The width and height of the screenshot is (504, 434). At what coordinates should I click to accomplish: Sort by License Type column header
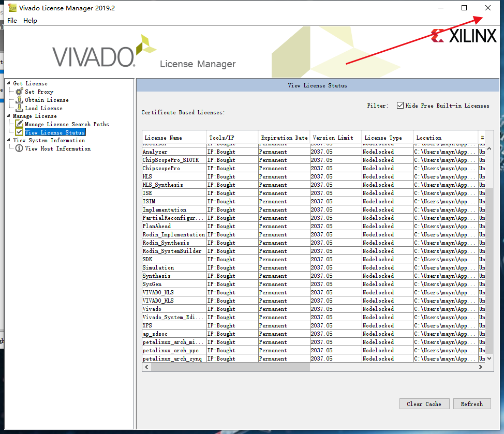[388, 138]
